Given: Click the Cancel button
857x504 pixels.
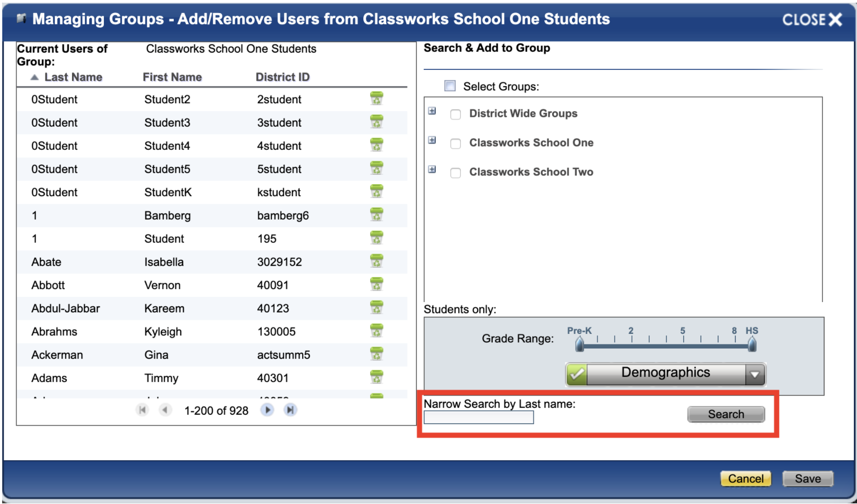Looking at the screenshot, I should pos(746,478).
